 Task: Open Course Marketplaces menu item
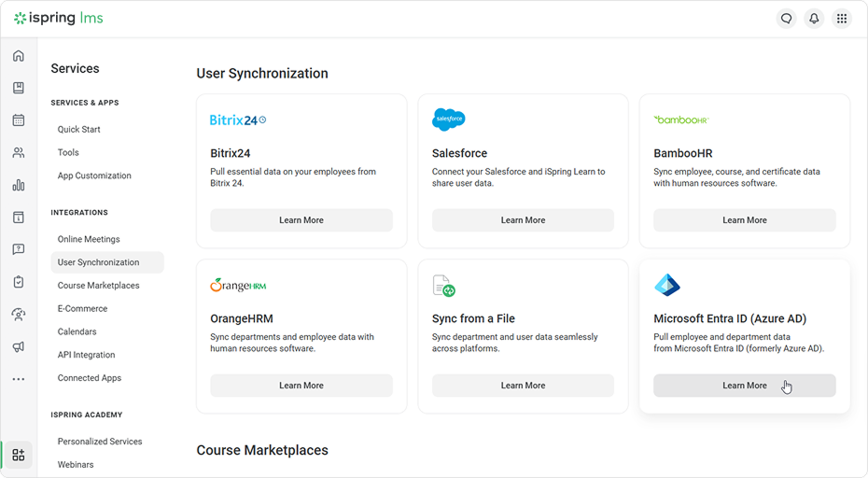pos(98,286)
